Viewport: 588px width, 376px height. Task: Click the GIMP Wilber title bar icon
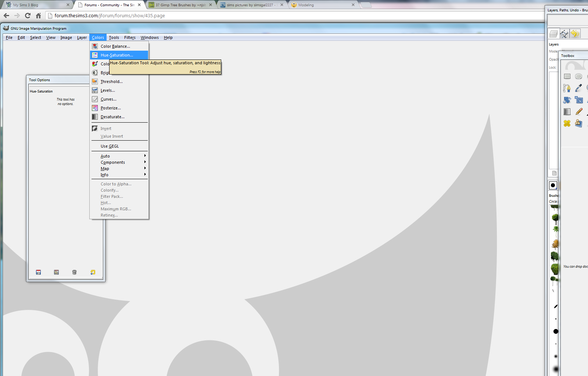coord(6,28)
